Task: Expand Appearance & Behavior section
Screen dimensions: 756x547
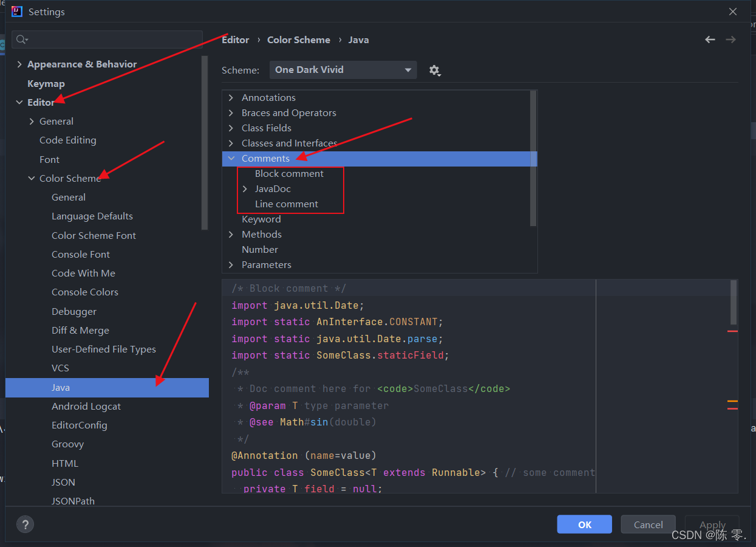Action: tap(19, 64)
